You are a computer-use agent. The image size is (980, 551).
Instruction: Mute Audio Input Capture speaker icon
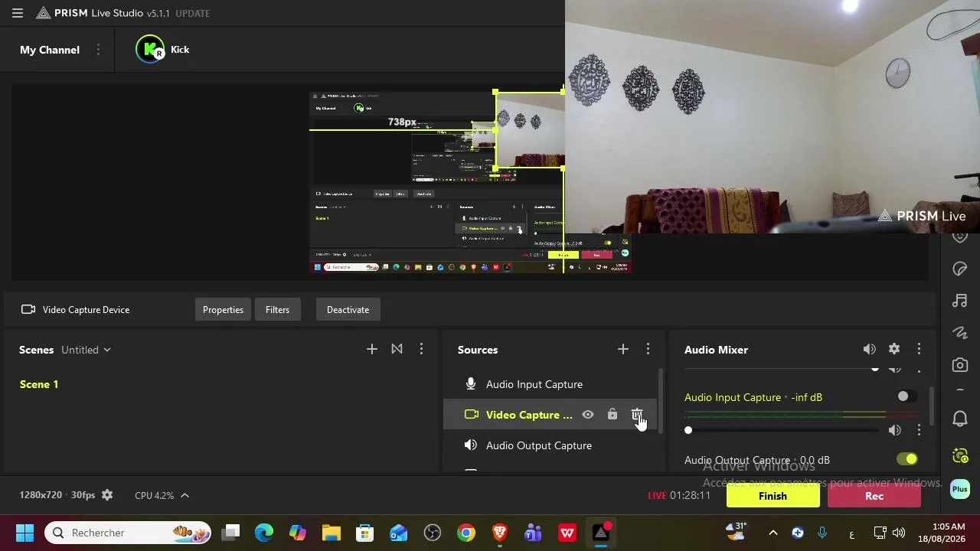[894, 430]
